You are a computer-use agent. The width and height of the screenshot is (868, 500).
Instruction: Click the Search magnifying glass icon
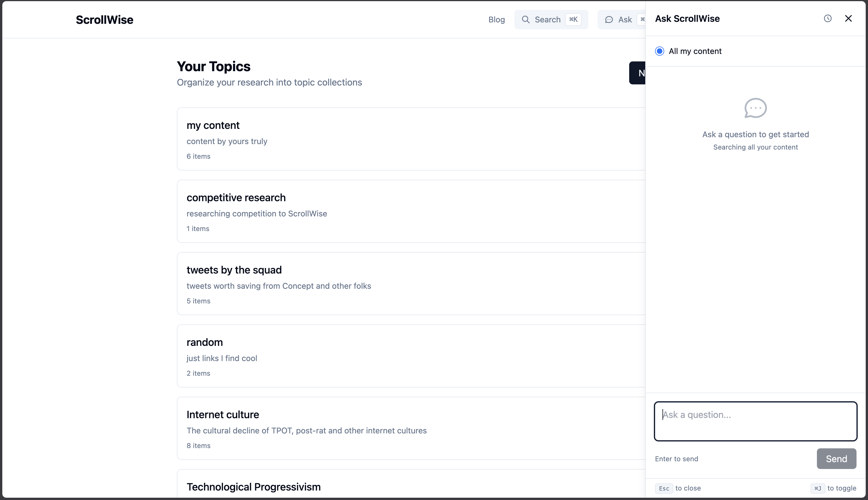525,20
